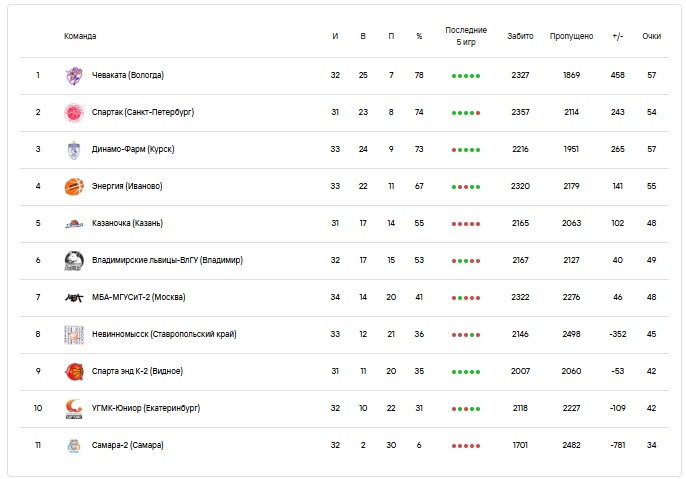Click the Чеваката (Вологда) team logo
Screen dimensions: 686x479
(74, 75)
